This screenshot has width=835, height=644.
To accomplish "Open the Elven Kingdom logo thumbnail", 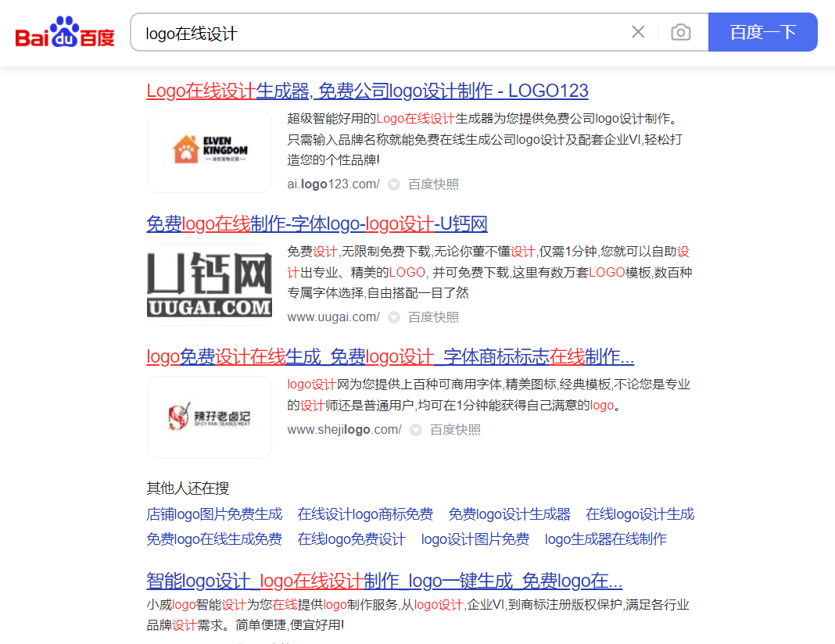I will pyautogui.click(x=210, y=151).
